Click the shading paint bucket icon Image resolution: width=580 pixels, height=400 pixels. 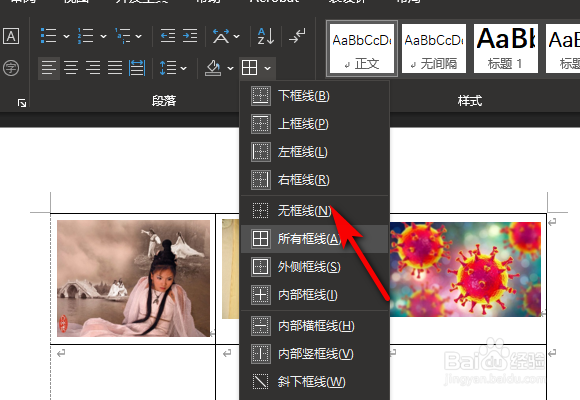click(213, 68)
